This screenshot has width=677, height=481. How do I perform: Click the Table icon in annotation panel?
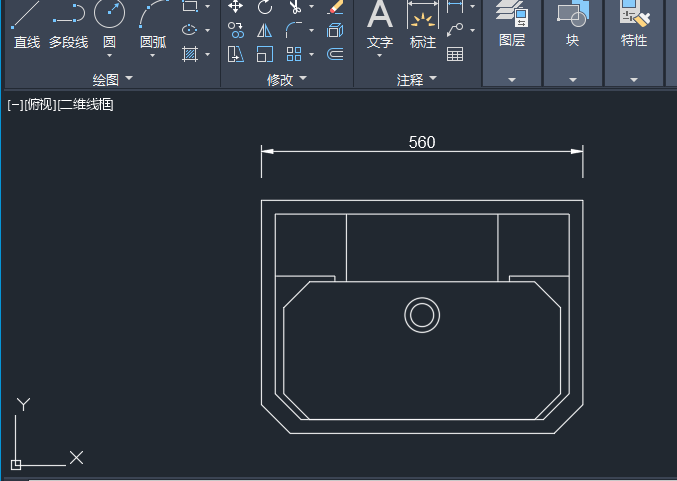pyautogui.click(x=455, y=54)
